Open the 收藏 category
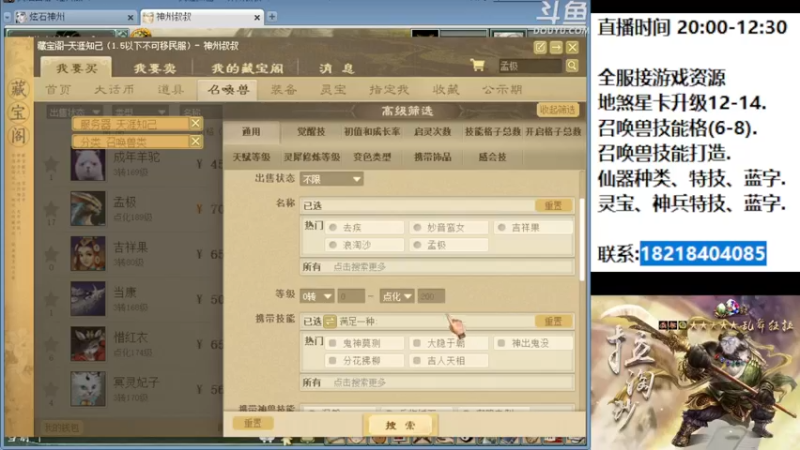This screenshot has width=800, height=450. (x=445, y=90)
